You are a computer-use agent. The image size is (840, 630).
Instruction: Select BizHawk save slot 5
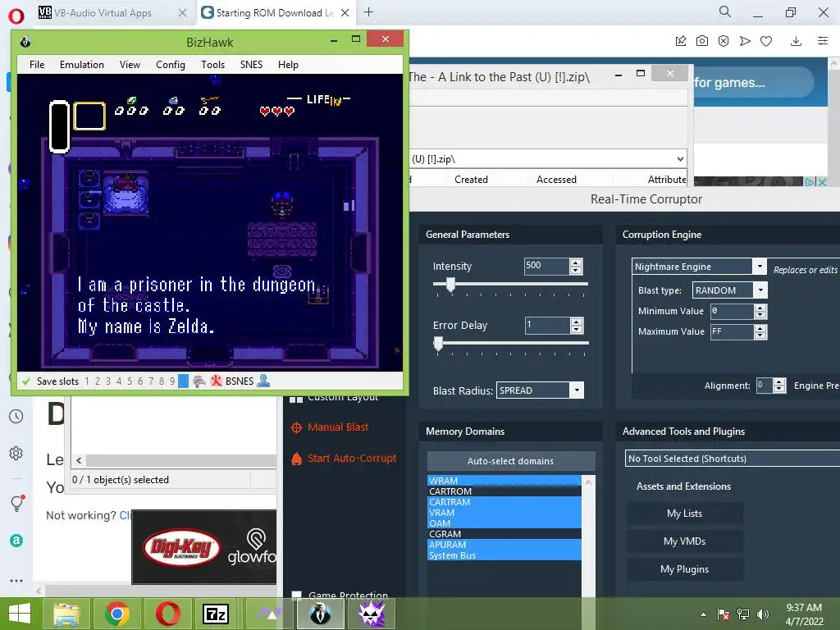pyautogui.click(x=129, y=381)
